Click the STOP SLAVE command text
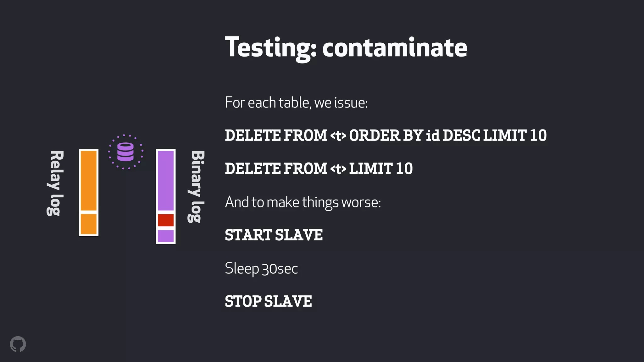This screenshot has height=362, width=644. (268, 301)
